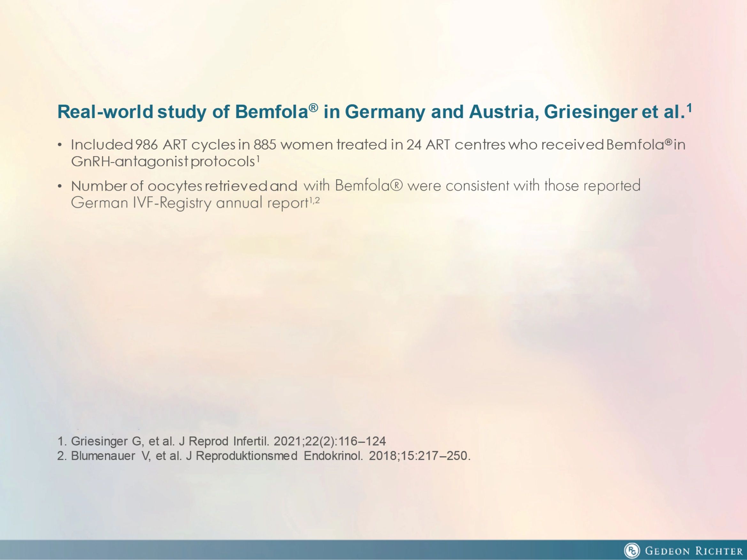Click the '24 ART centres' text
Screen dimensions: 747x560
pyautogui.click(x=456, y=145)
